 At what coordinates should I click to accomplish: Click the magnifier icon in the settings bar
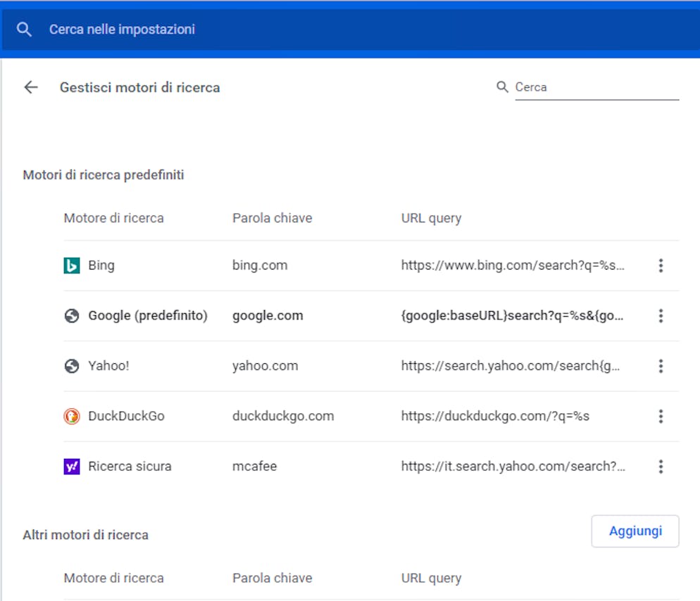24,30
